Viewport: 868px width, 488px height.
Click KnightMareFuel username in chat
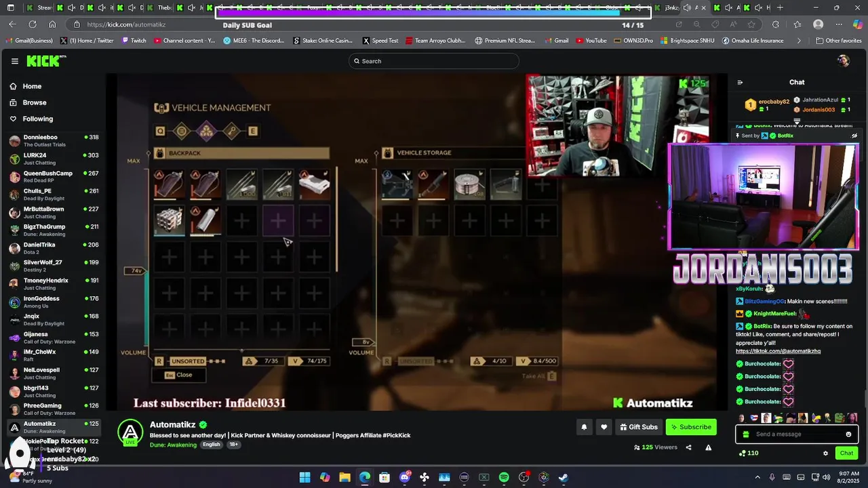coord(774,314)
